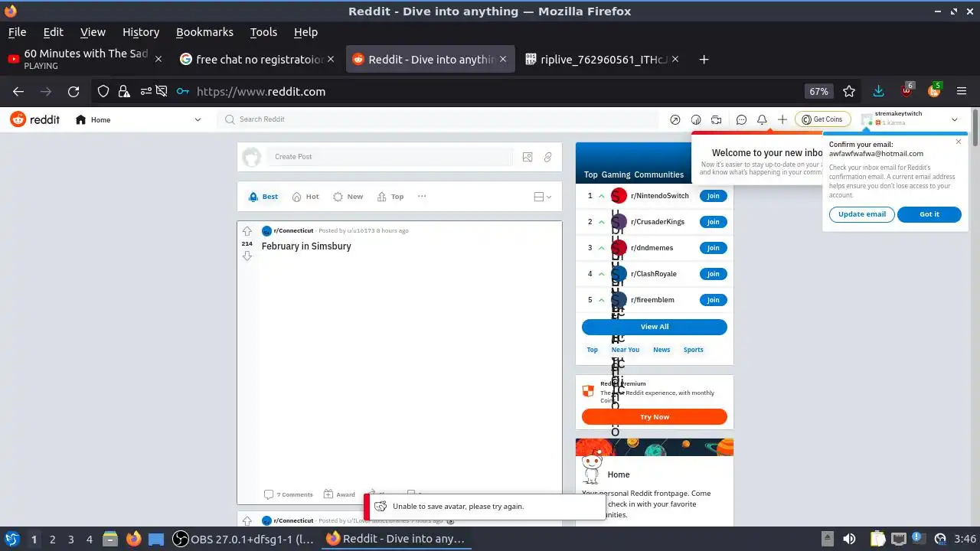980x551 pixels.
Task: Open the All bar-chart icon in Reddit header
Action: (x=696, y=119)
